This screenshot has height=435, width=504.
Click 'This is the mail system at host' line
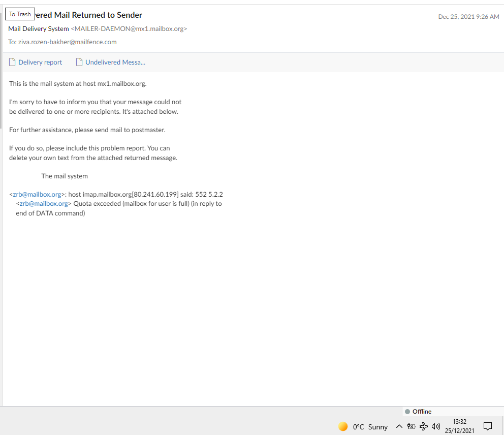78,83
